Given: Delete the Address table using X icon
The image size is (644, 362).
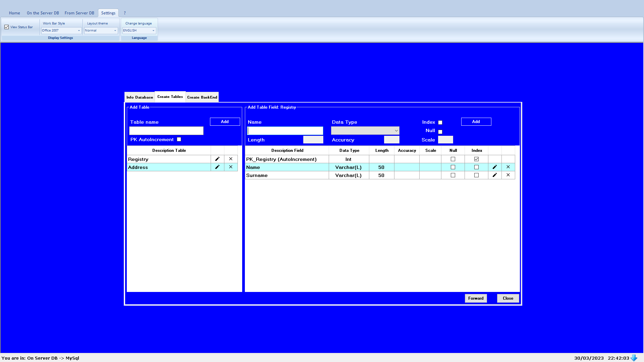Looking at the screenshot, I should tap(231, 167).
